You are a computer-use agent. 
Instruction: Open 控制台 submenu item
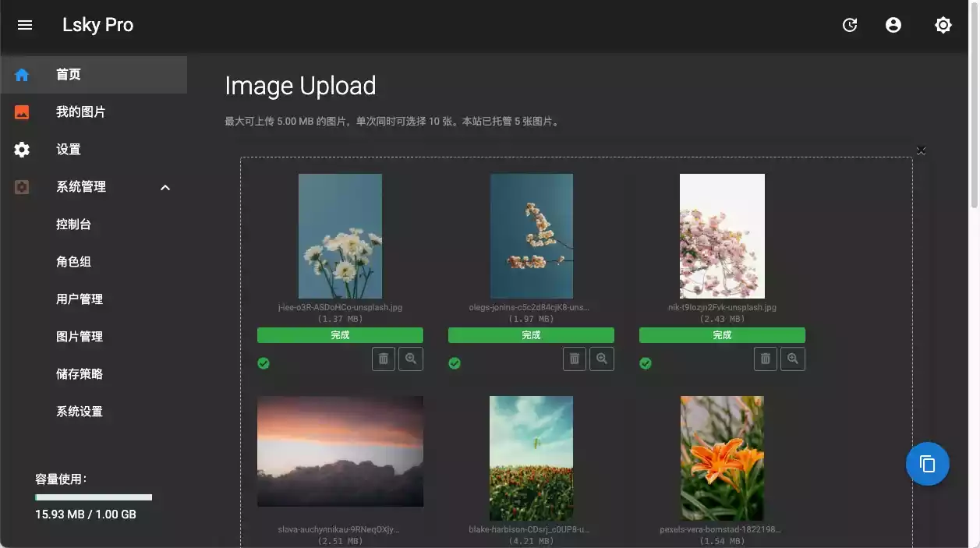pos(74,225)
